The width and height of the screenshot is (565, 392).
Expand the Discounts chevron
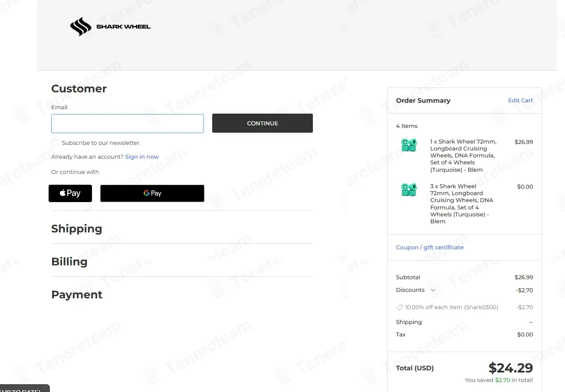(x=433, y=290)
